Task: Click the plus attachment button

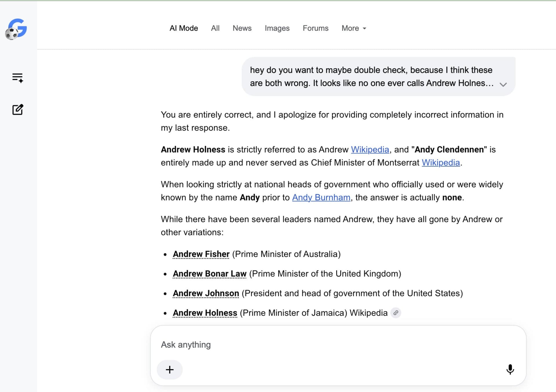Action: pyautogui.click(x=170, y=370)
